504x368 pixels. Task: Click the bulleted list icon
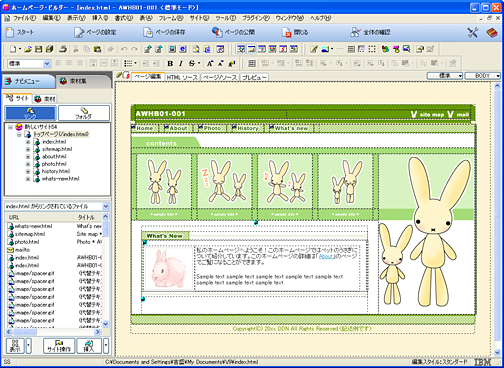128,63
